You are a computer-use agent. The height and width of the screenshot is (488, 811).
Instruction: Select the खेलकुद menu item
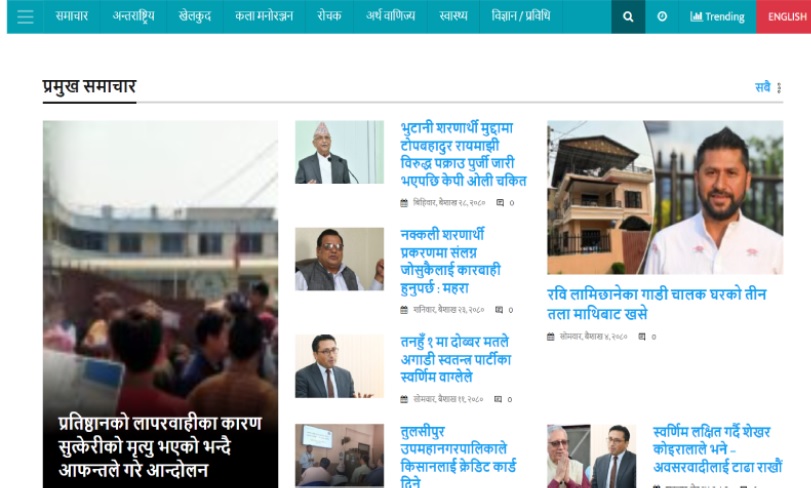[195, 17]
